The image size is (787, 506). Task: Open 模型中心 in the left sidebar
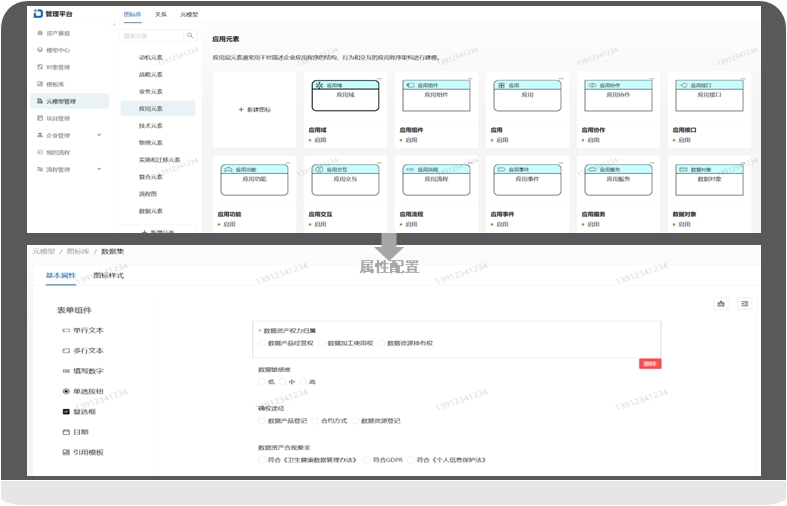pyautogui.click(x=54, y=50)
